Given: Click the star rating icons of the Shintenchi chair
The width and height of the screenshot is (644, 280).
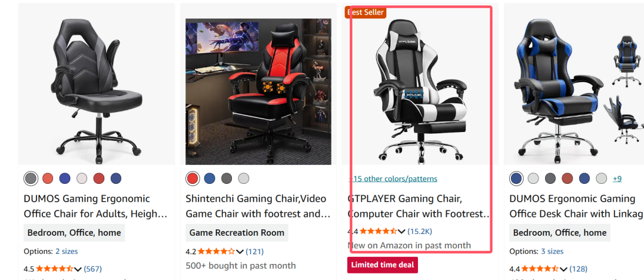Looking at the screenshot, I should (216, 251).
